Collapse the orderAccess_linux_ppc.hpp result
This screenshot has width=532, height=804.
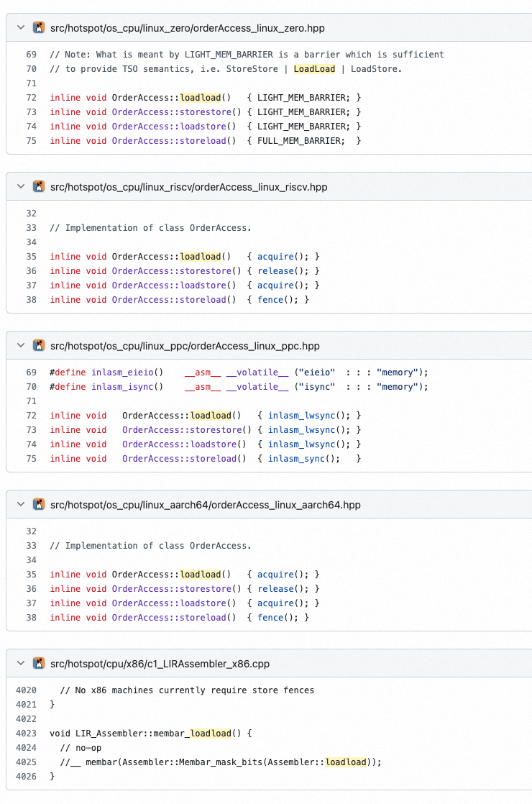20,346
